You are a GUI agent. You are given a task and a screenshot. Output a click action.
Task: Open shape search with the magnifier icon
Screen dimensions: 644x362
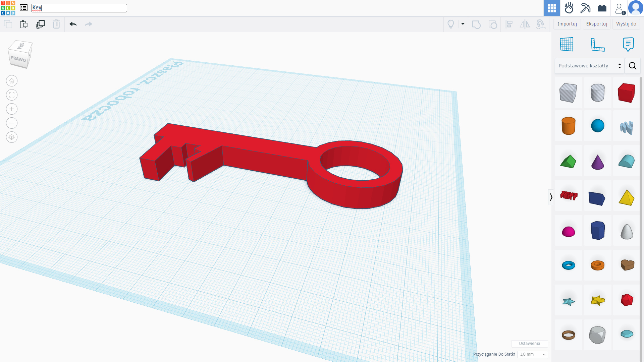(x=633, y=66)
